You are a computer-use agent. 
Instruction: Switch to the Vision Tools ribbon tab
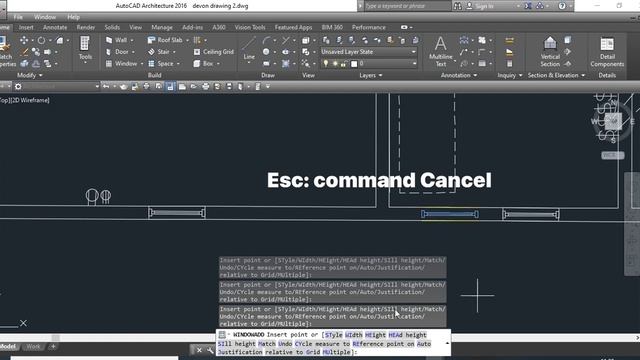tap(250, 27)
